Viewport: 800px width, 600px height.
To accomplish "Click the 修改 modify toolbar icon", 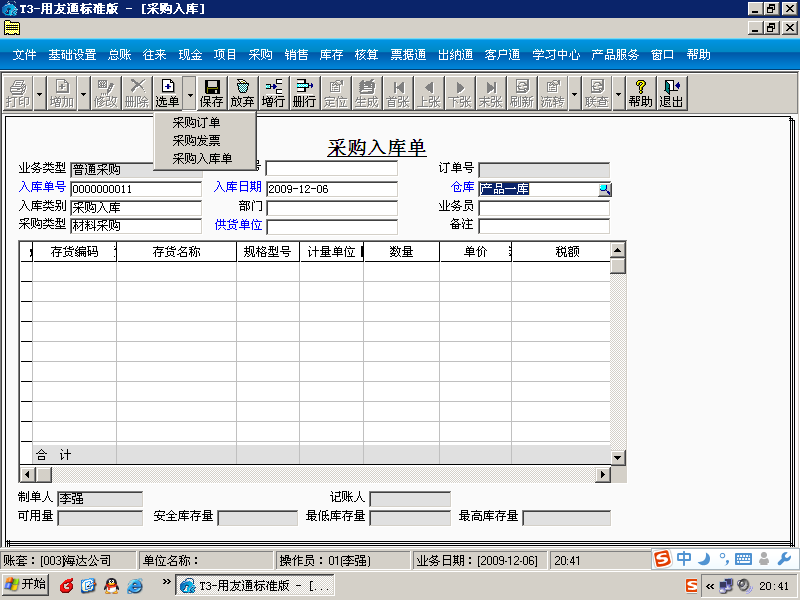I will [106, 93].
